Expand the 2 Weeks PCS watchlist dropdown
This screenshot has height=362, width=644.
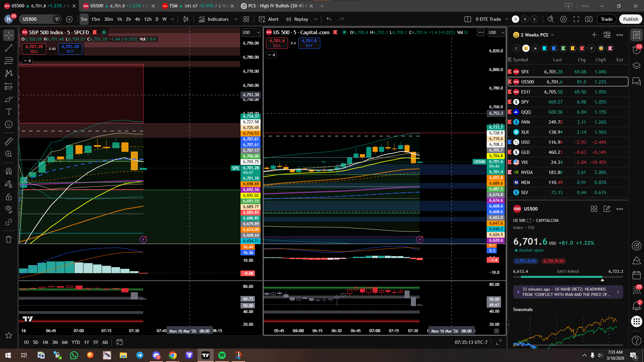click(x=552, y=35)
